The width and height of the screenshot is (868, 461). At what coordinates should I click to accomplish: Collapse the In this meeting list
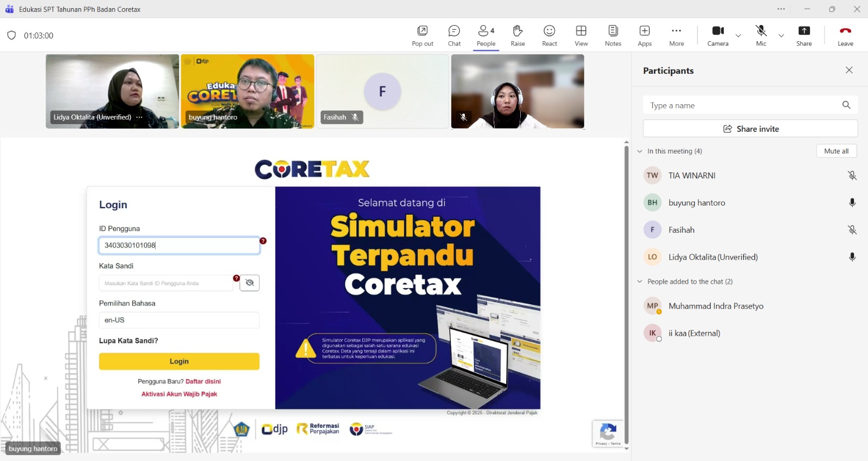640,151
